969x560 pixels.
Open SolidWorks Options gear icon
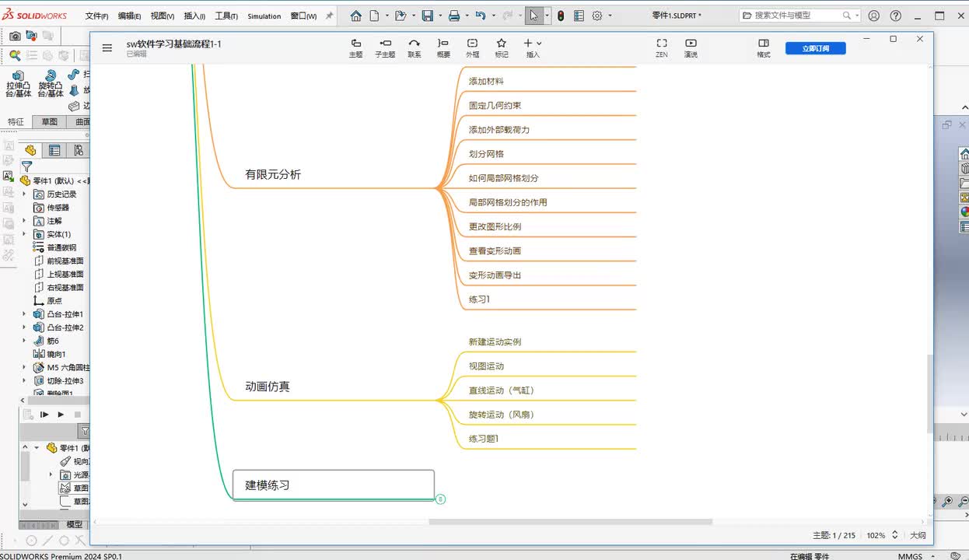pyautogui.click(x=597, y=16)
